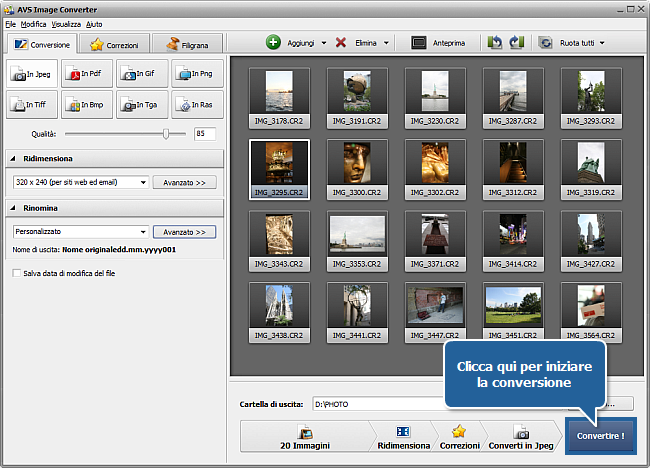Open the Anteprima preview button
This screenshot has height=468, width=650.
coord(438,43)
